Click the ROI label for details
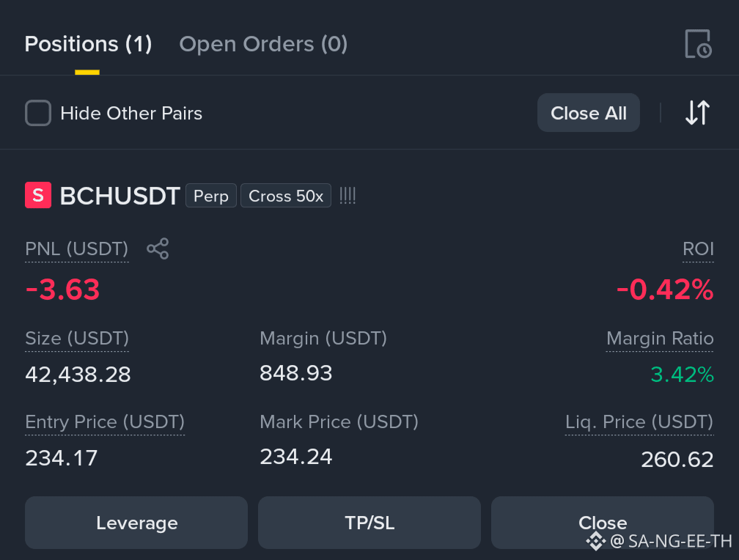 click(698, 249)
